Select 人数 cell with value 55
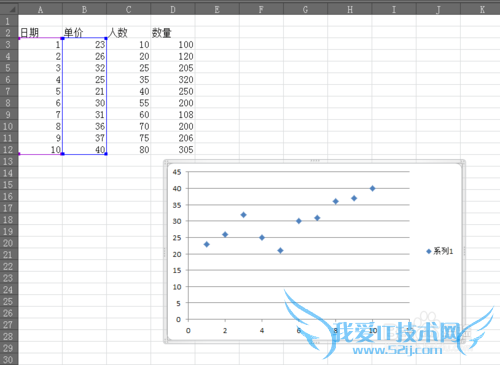 click(x=129, y=103)
